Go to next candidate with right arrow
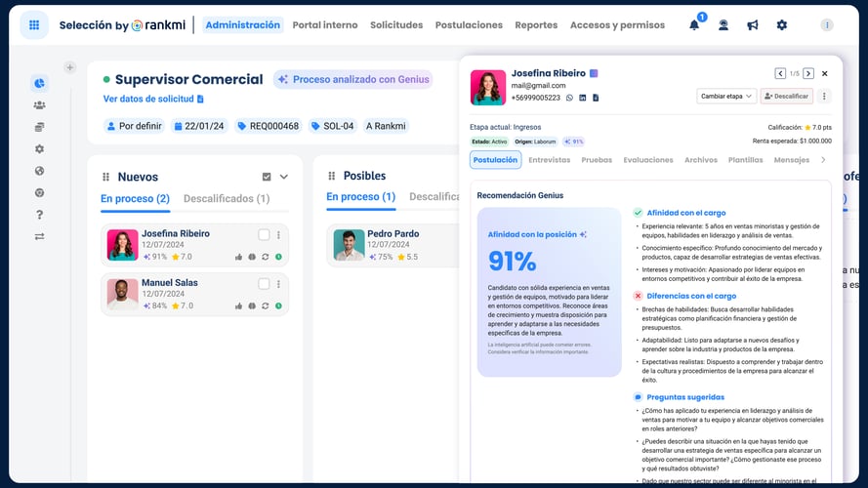Image resolution: width=868 pixels, height=488 pixels. click(x=807, y=73)
